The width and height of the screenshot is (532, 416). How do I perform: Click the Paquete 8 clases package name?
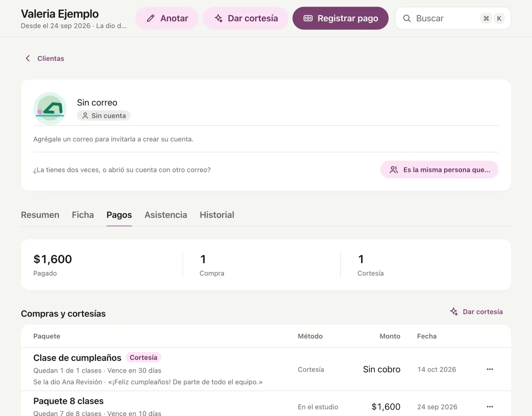coord(68,401)
